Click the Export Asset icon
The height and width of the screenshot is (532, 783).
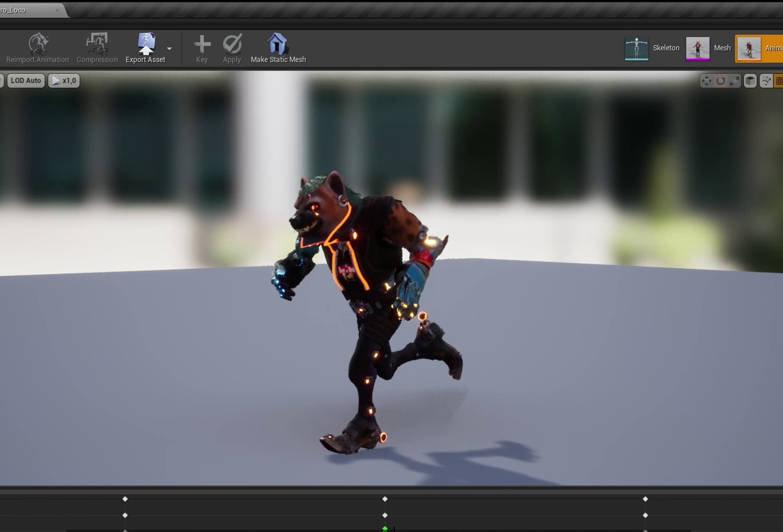tap(146, 44)
